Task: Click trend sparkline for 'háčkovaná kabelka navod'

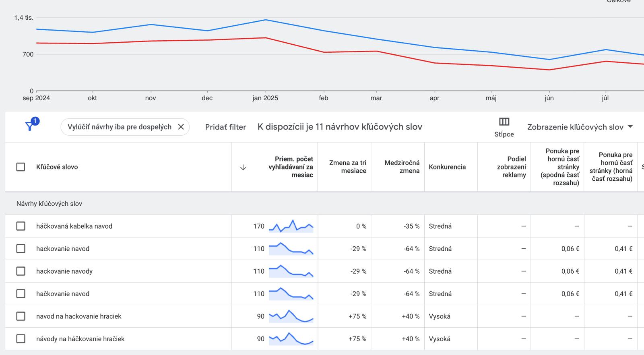Action: 291,226
